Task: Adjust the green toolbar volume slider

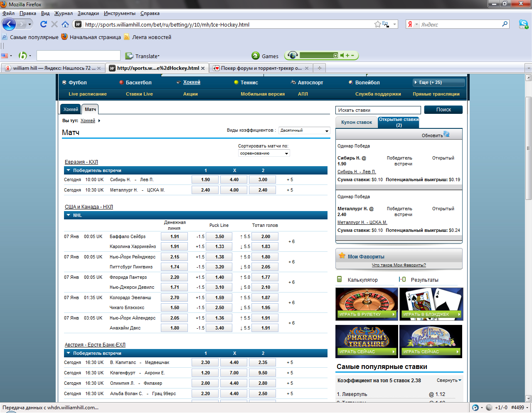Action: tap(318, 55)
